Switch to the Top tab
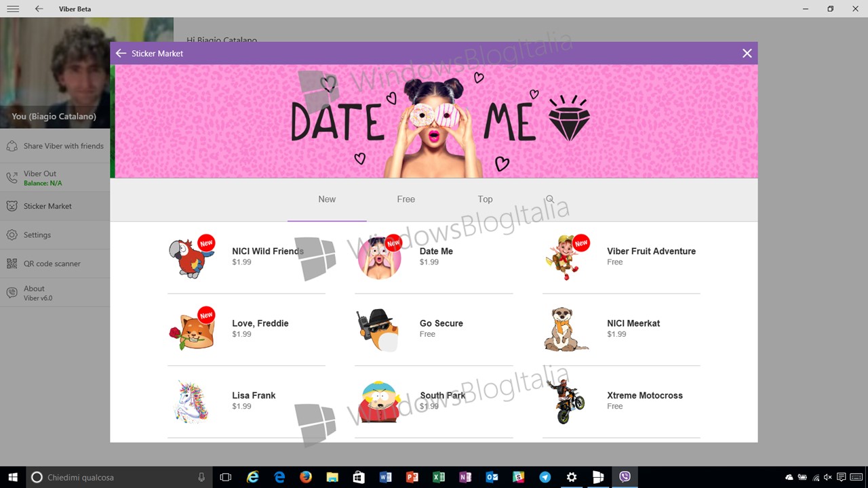This screenshot has height=488, width=868. pyautogui.click(x=485, y=199)
